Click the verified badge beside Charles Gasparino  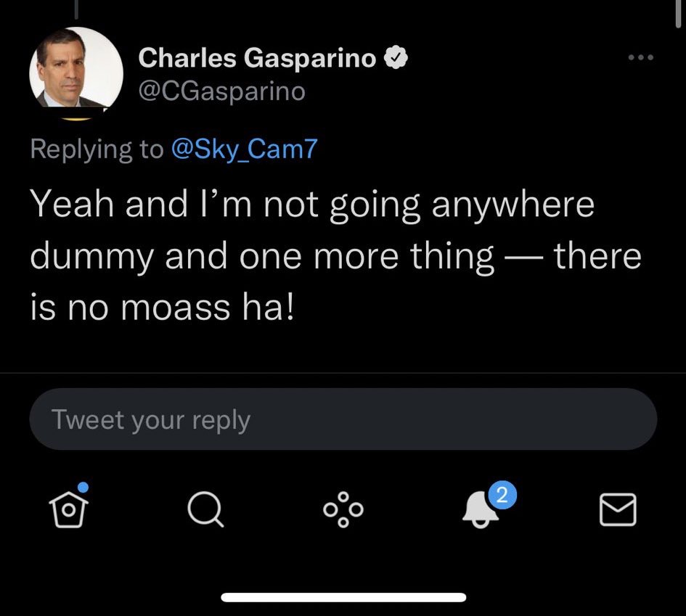click(x=396, y=59)
